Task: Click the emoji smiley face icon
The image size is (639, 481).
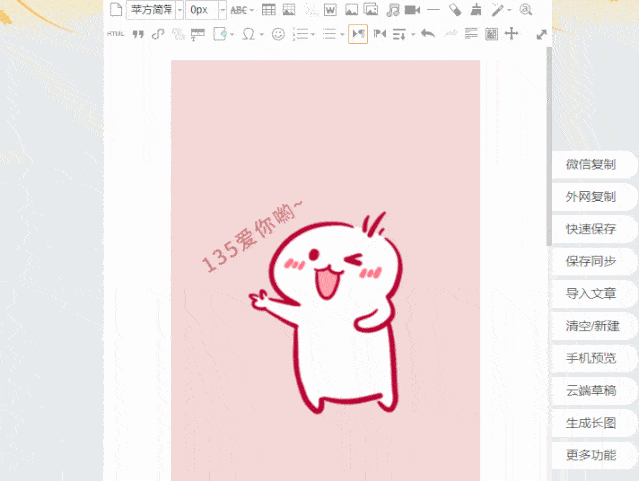Action: 278,34
